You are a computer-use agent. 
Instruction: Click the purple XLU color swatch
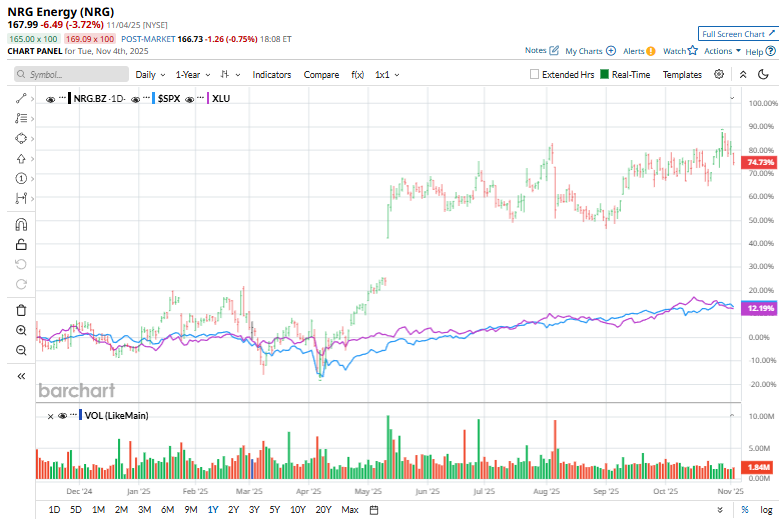click(208, 98)
